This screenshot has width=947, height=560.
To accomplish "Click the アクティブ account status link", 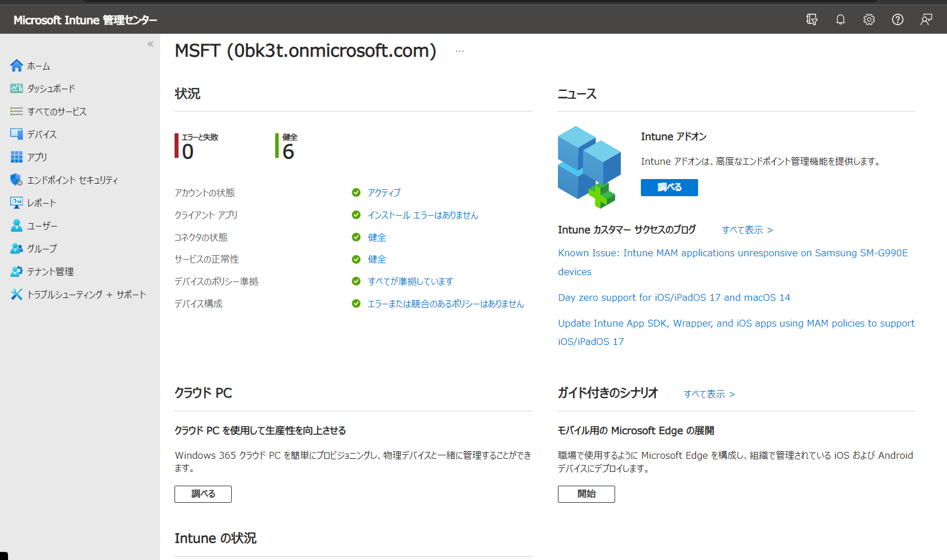I will (x=384, y=193).
